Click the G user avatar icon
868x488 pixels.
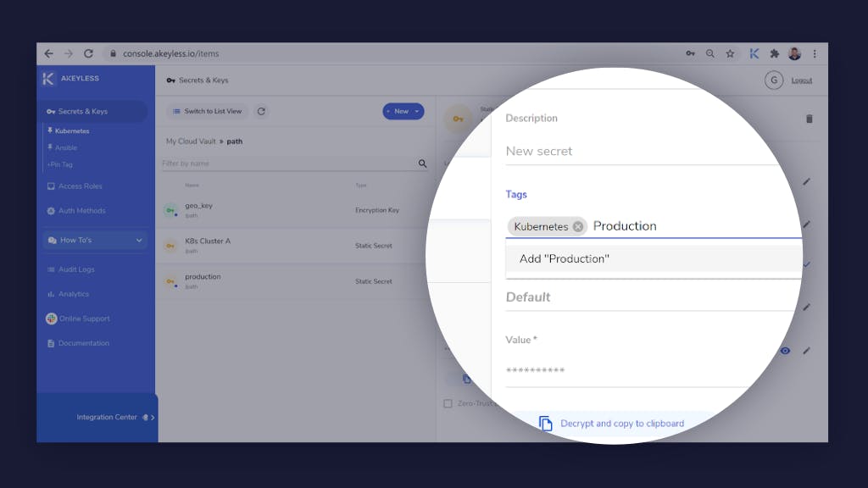pos(773,80)
